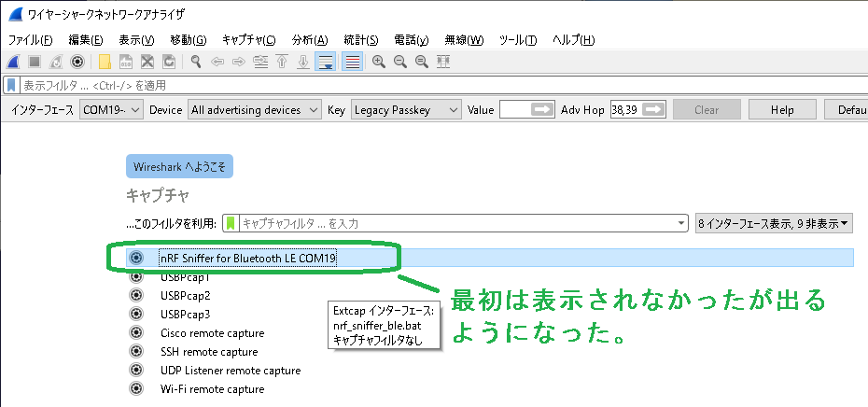Screen dimensions: 868x407
Task: Click the find packet magnifier icon
Action: coord(195,62)
